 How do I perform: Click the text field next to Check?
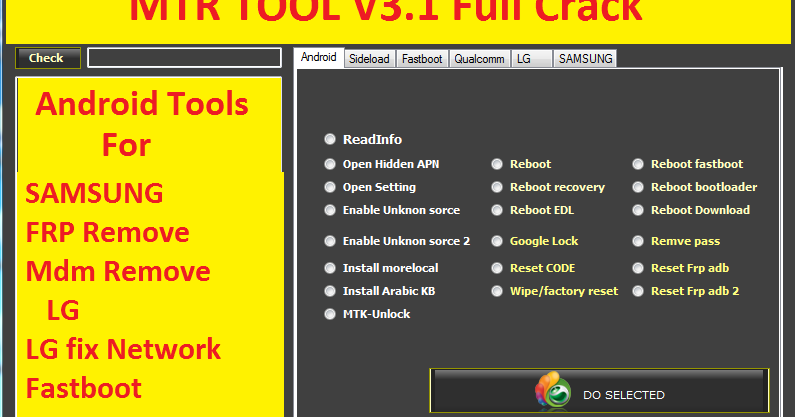pos(185,57)
